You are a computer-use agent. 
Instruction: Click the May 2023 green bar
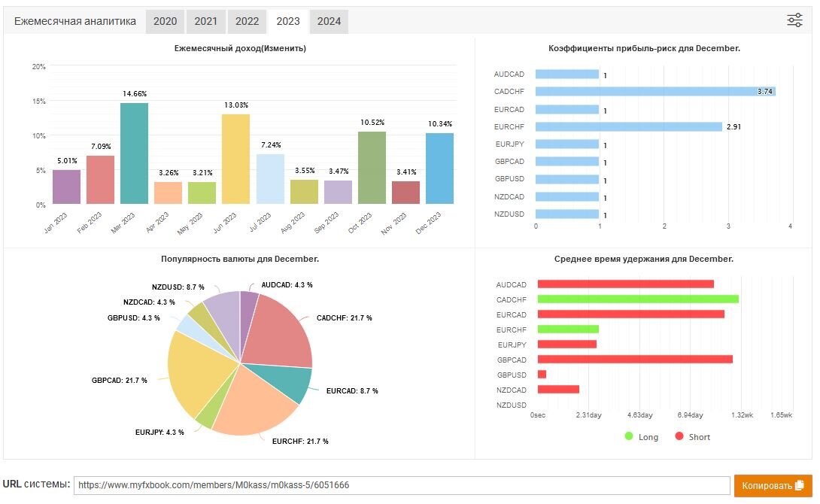[x=202, y=193]
